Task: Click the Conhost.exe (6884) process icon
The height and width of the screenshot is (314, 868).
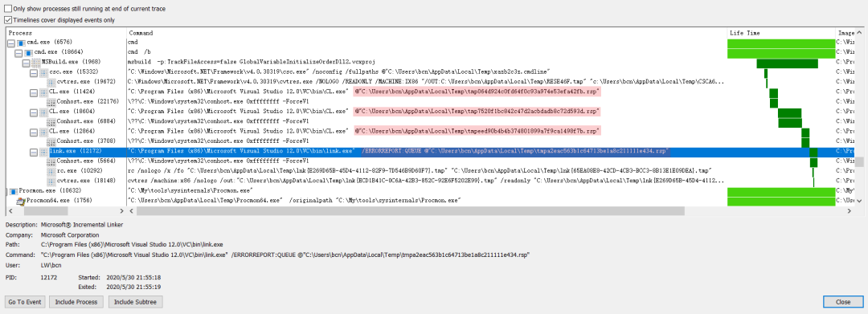Action: point(51,121)
